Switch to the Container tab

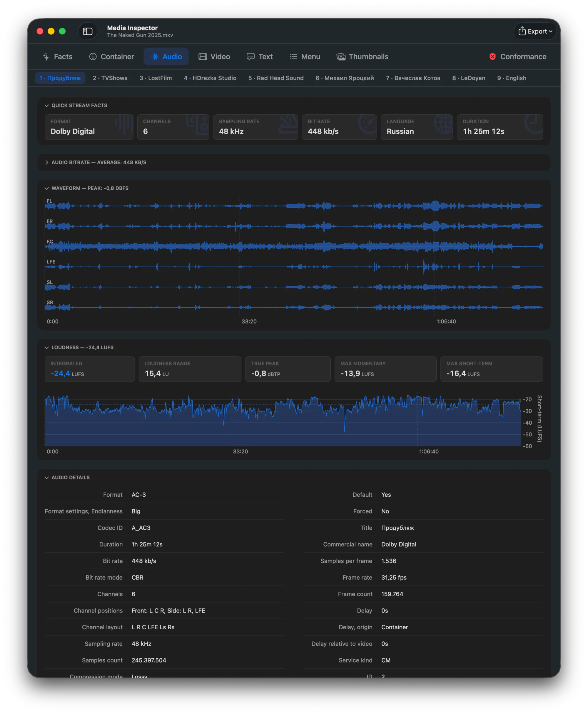[111, 56]
